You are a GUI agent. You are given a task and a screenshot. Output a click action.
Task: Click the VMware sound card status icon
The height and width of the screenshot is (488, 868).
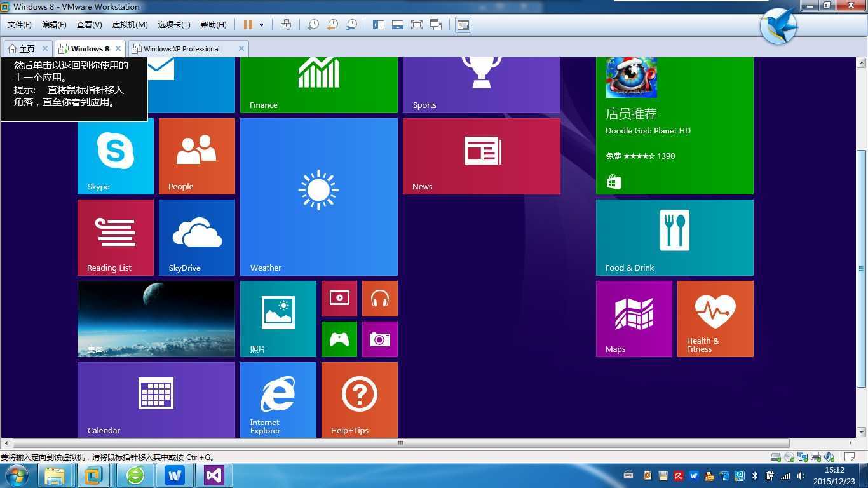829,457
